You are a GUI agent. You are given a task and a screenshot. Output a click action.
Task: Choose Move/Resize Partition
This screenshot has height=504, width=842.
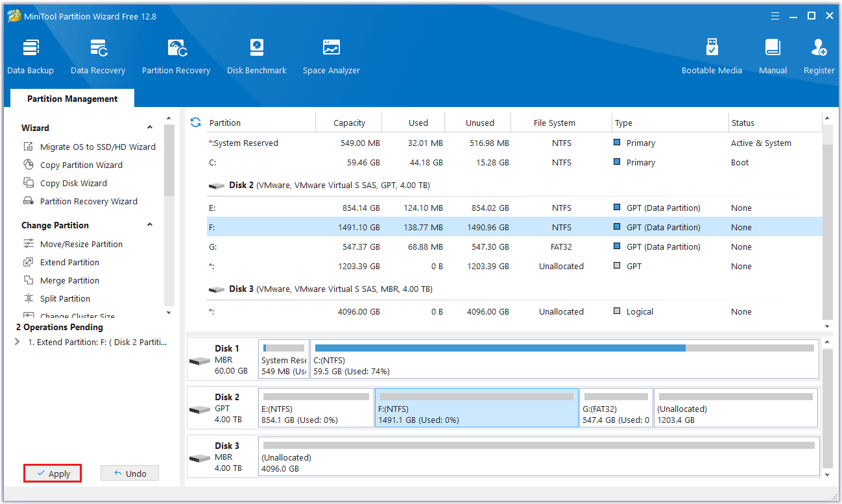[72, 244]
